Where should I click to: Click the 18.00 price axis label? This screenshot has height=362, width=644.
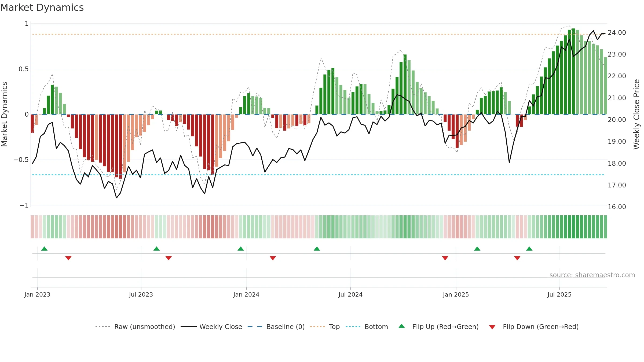point(617,163)
